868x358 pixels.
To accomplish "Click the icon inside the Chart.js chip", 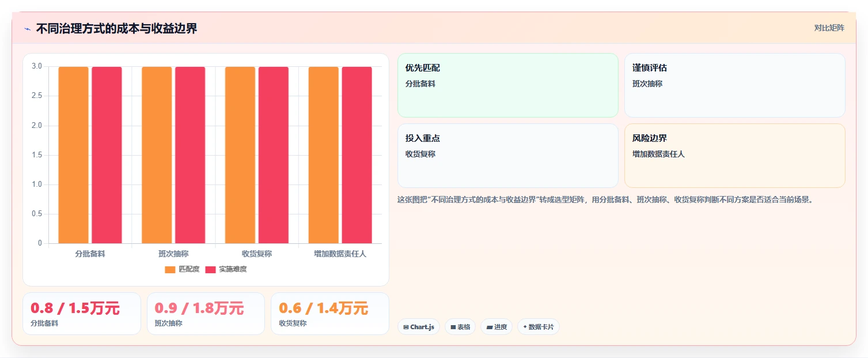I will 406,327.
